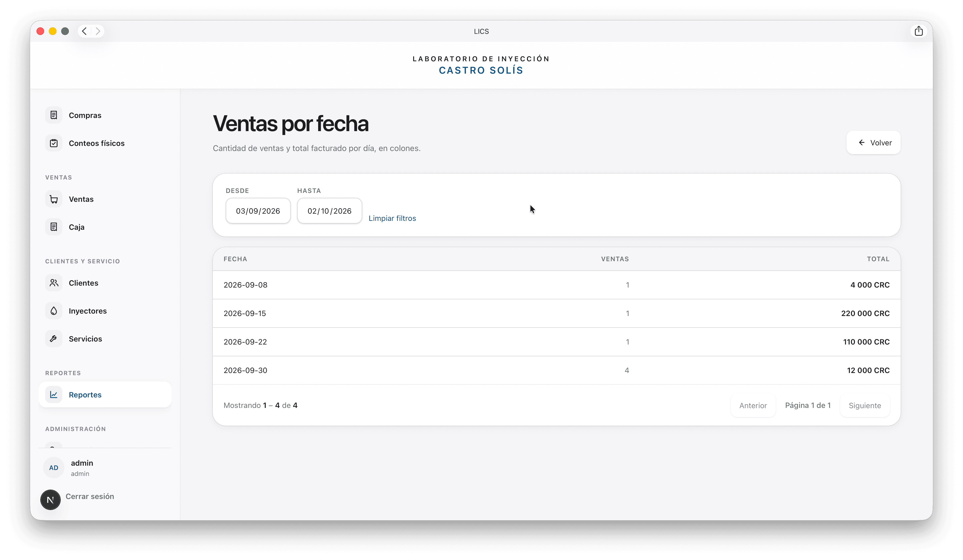
Task: Click the Reportes chart icon
Action: pos(53,394)
